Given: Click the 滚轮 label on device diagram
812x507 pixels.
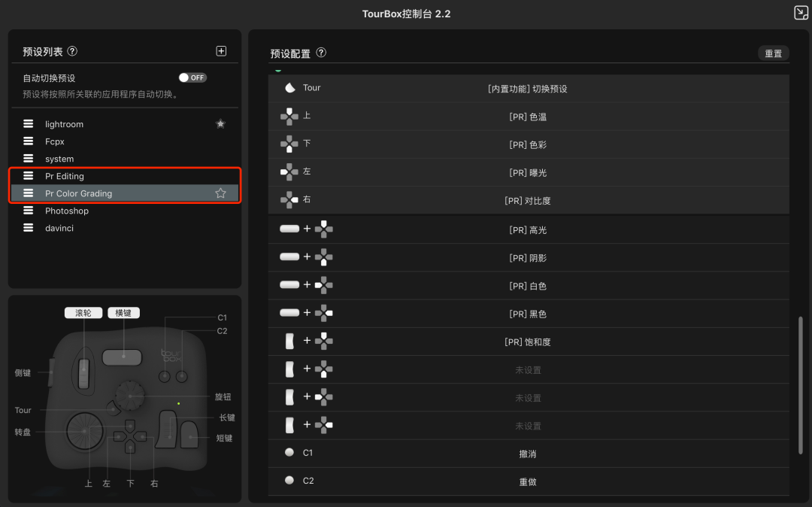Looking at the screenshot, I should [83, 313].
